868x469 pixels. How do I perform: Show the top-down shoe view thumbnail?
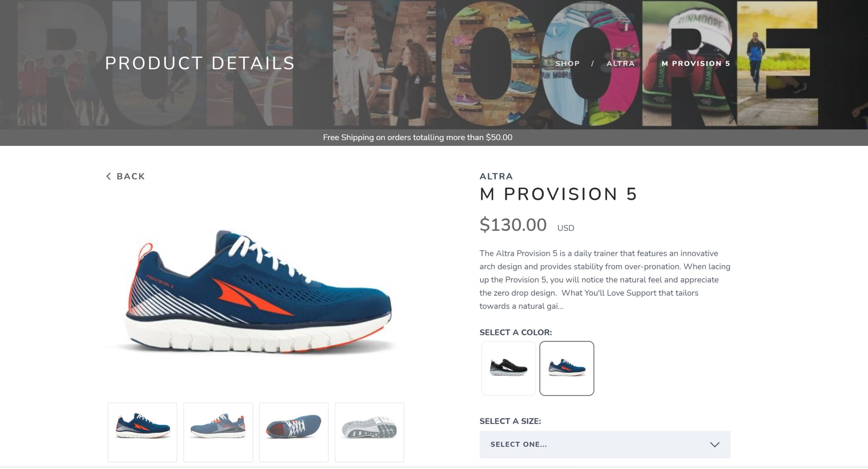click(x=294, y=432)
